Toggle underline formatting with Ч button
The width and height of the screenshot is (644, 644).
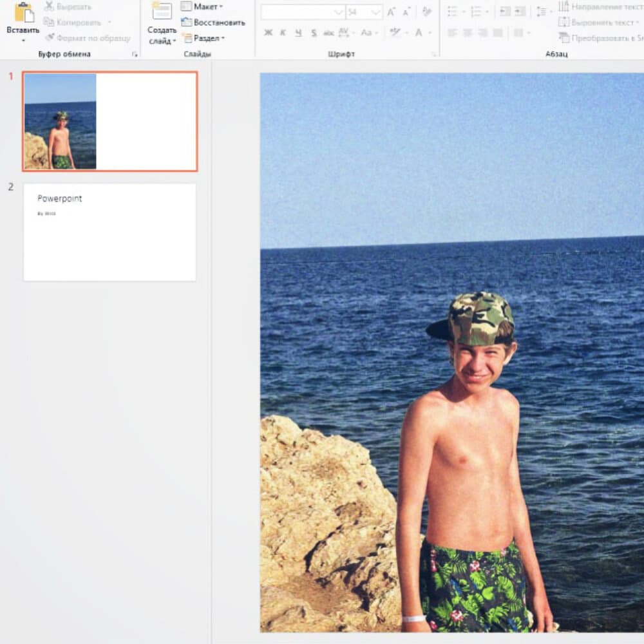tap(298, 32)
